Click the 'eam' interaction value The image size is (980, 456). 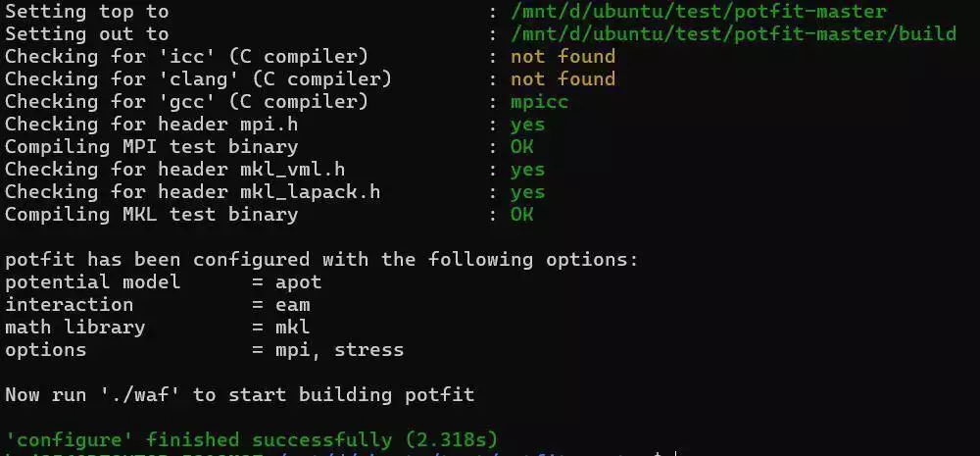(292, 305)
